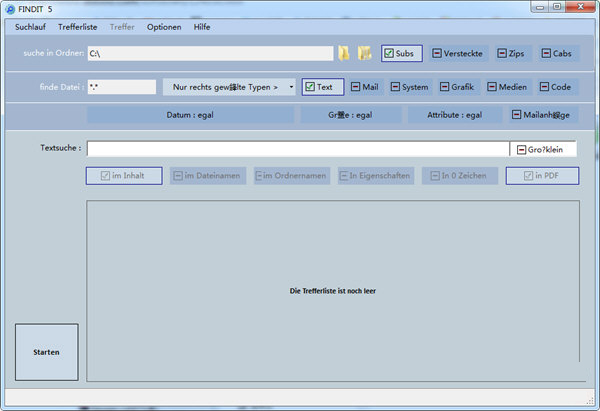Toggle the im Dateinamen option
The height and width of the screenshot is (411, 600).
pos(208,176)
